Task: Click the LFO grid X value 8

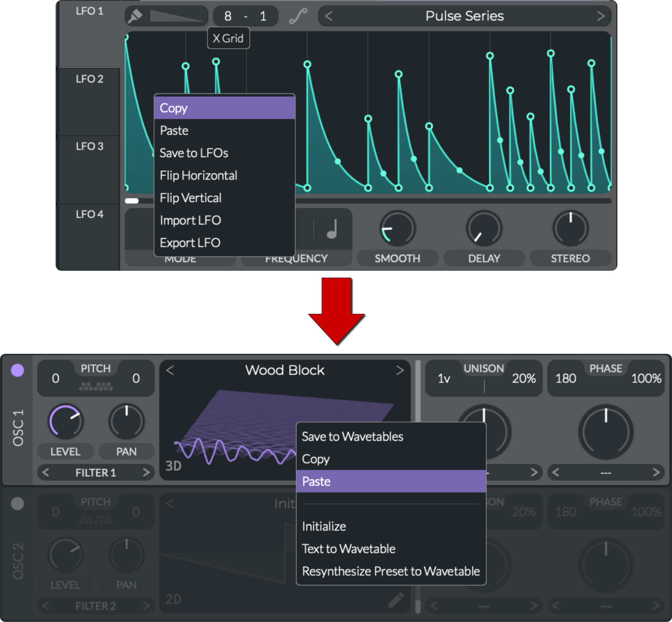Action: click(228, 16)
